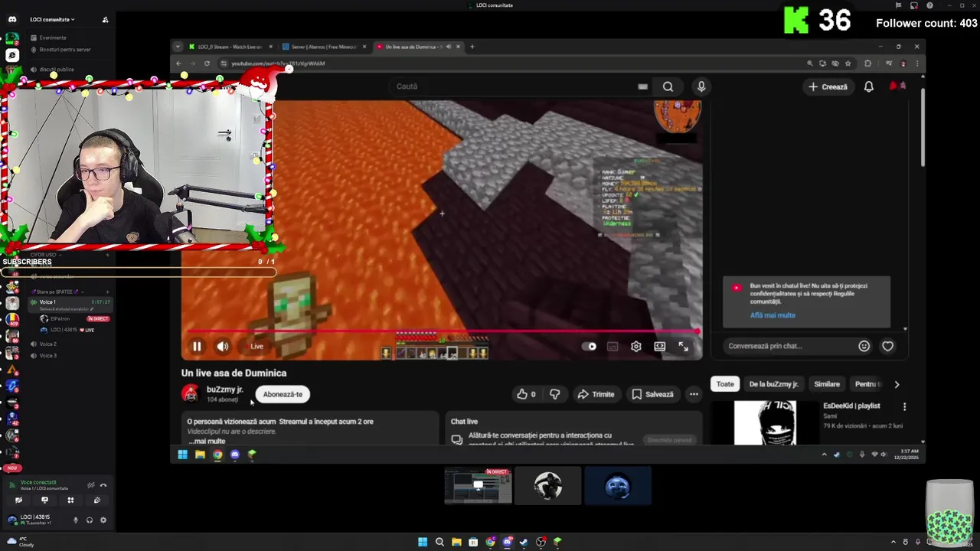Image resolution: width=980 pixels, height=551 pixels.
Task: Click the page vertical scrollbar in the browser
Action: [922, 128]
